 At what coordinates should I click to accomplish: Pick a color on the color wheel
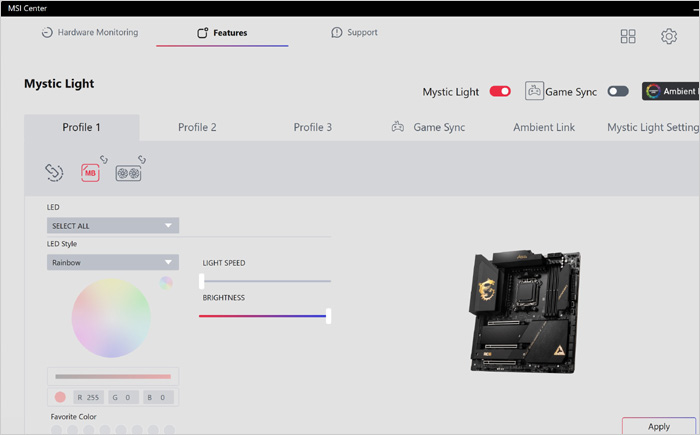coord(111,318)
